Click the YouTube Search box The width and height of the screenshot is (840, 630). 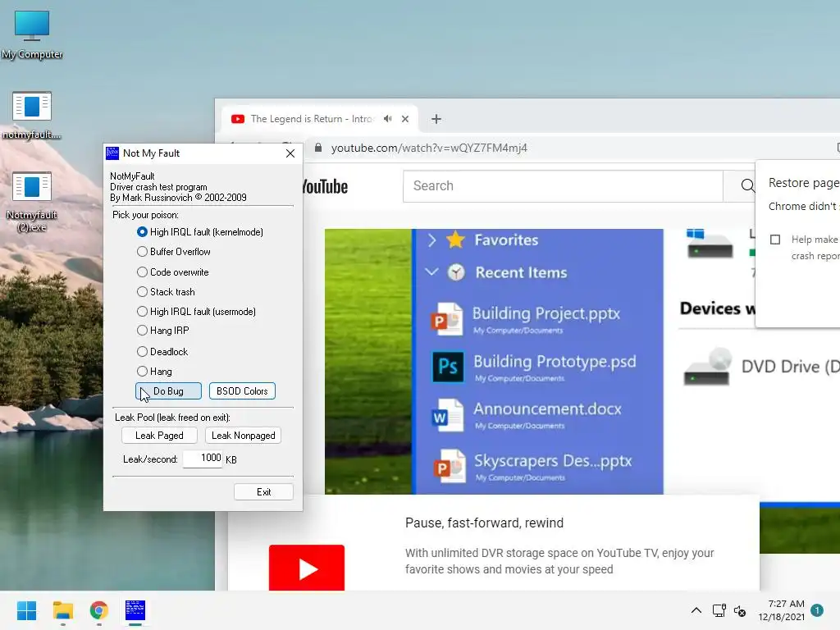click(x=563, y=186)
